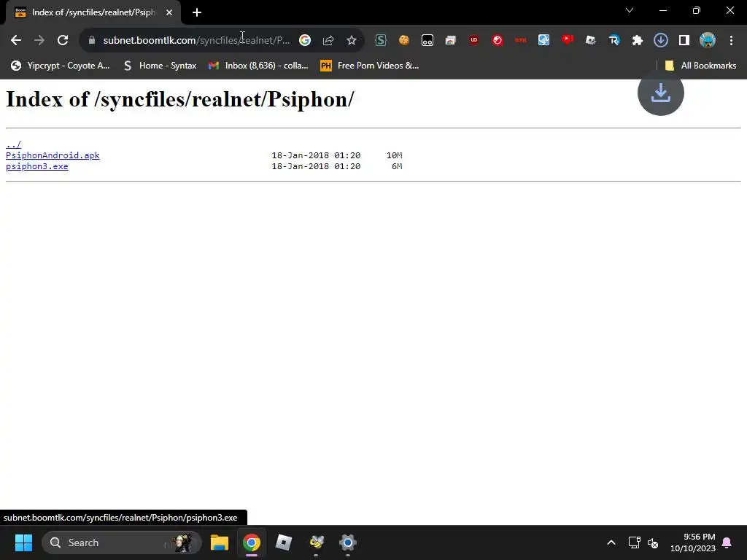Open the notification bell icon

(727, 542)
